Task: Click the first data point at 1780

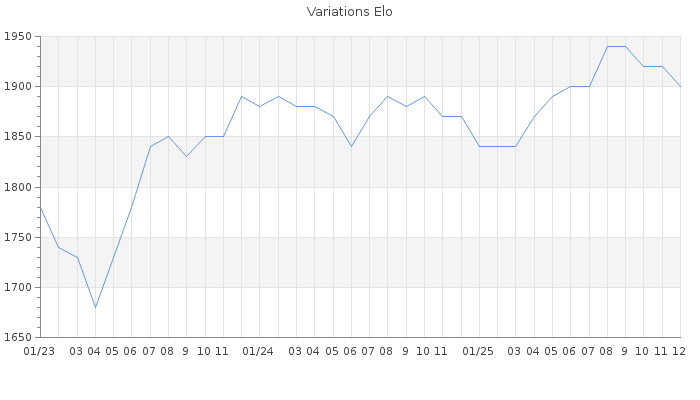Action: [40, 207]
